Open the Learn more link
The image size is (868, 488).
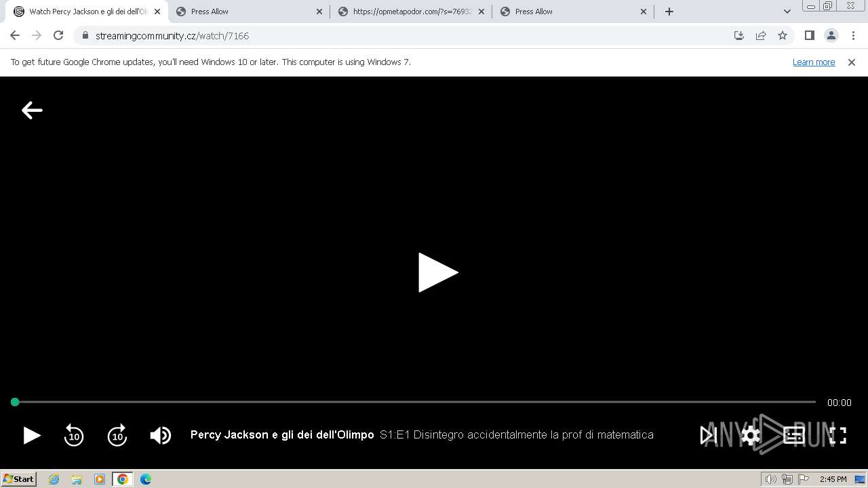814,62
